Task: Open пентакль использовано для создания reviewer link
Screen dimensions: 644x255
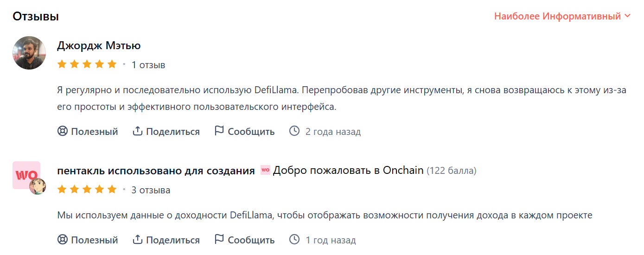Action: [x=156, y=171]
